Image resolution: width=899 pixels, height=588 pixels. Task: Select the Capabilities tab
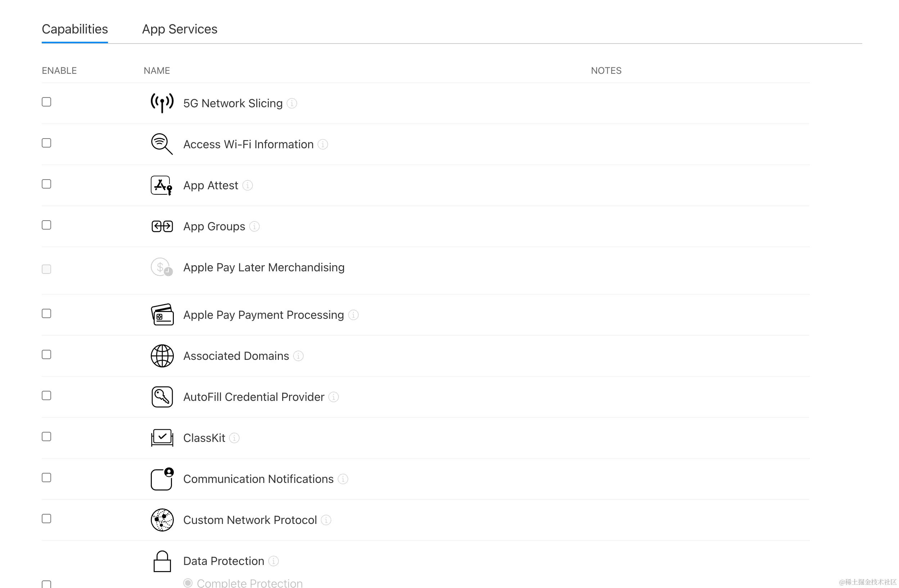point(74,29)
